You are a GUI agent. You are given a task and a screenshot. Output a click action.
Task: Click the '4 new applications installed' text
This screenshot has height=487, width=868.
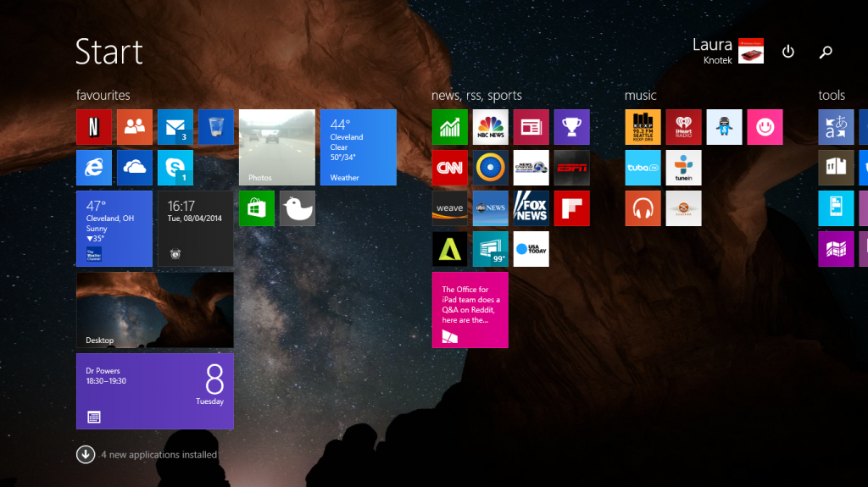point(159,454)
